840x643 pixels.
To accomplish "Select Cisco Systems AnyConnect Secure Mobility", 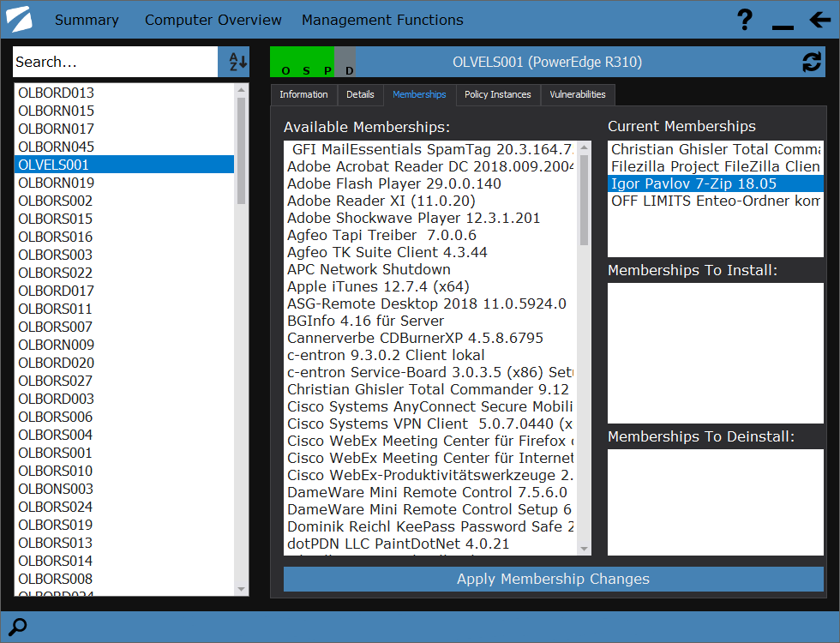I will tap(430, 406).
